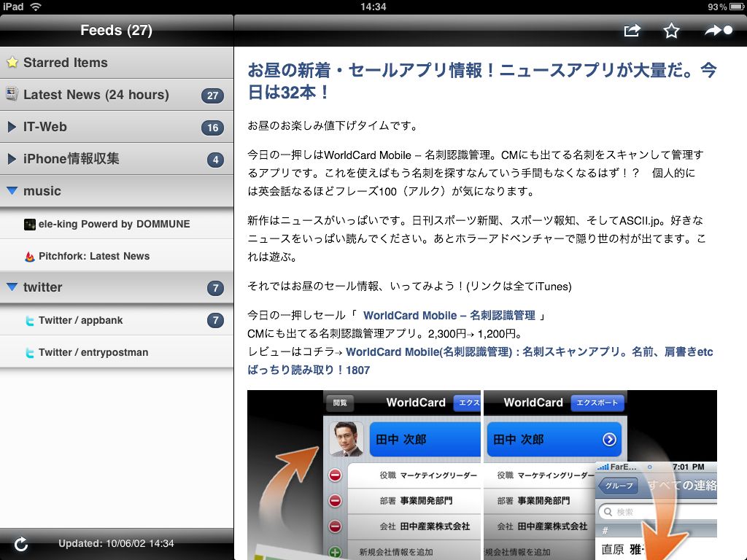Open the article headline お昼の新着・セールアプリ情報
Viewport: 747px width, 560px height.
(x=481, y=81)
